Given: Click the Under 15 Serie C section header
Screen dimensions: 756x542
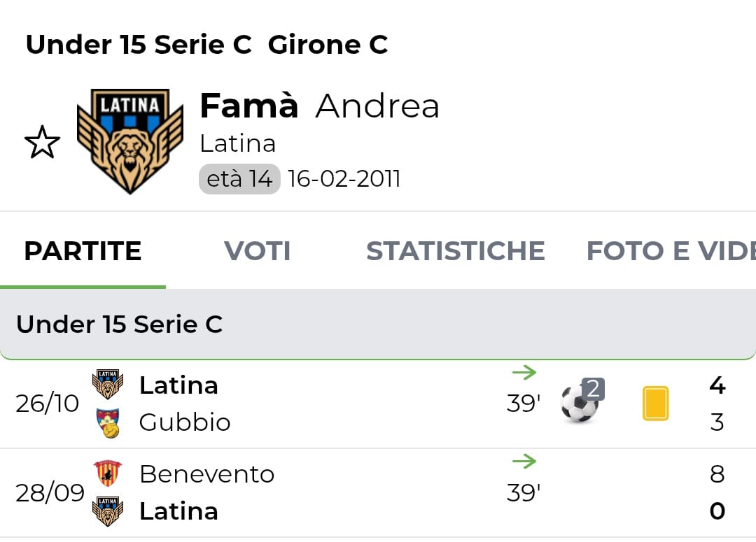Looking at the screenshot, I should point(119,325).
